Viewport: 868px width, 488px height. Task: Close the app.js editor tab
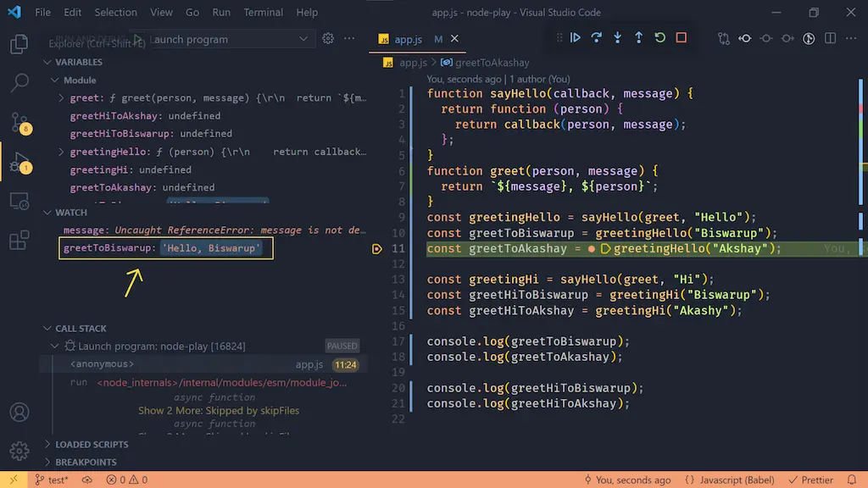454,39
